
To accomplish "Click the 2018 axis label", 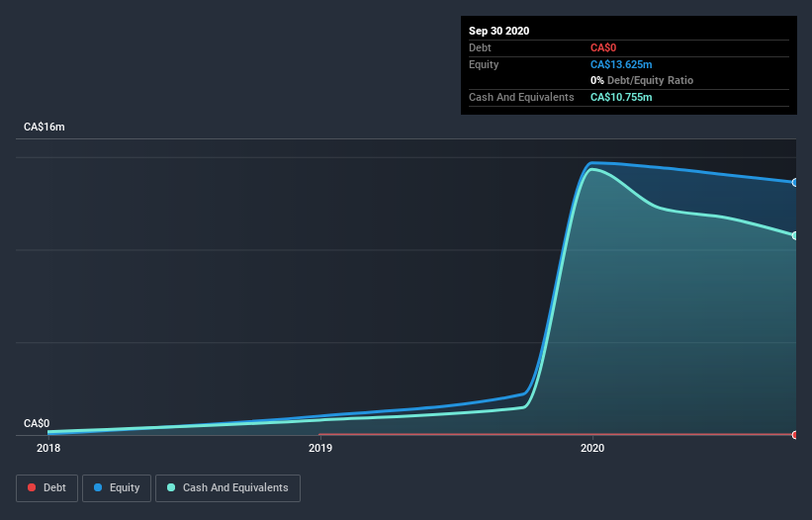I will click(x=48, y=448).
